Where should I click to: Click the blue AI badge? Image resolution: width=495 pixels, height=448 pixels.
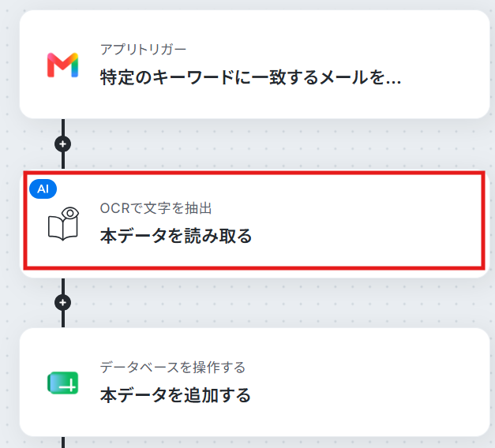[43, 189]
